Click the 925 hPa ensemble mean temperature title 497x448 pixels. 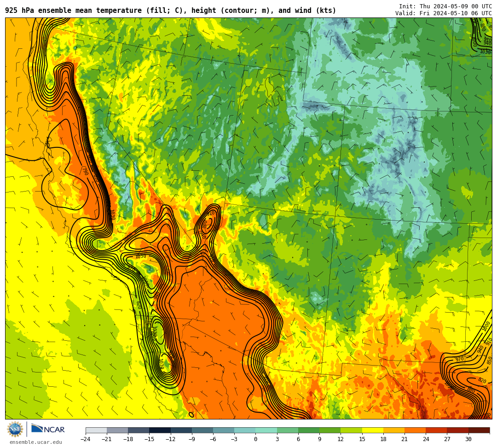[x=171, y=11]
